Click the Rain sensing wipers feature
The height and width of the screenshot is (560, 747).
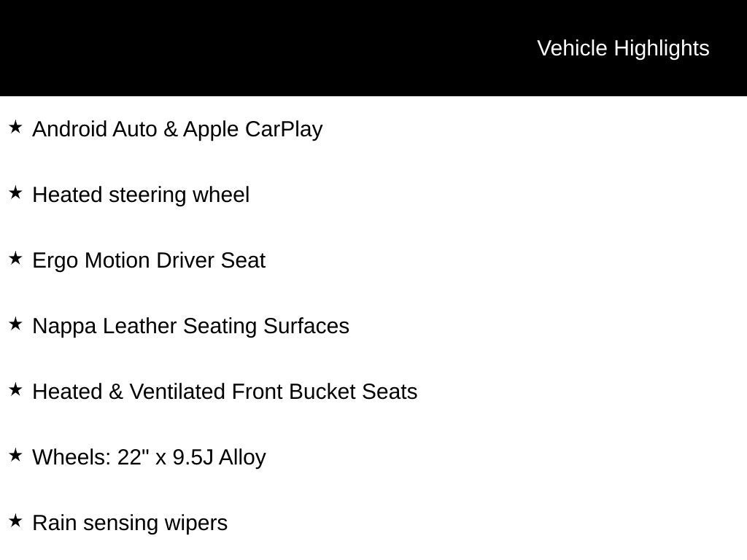(x=130, y=523)
